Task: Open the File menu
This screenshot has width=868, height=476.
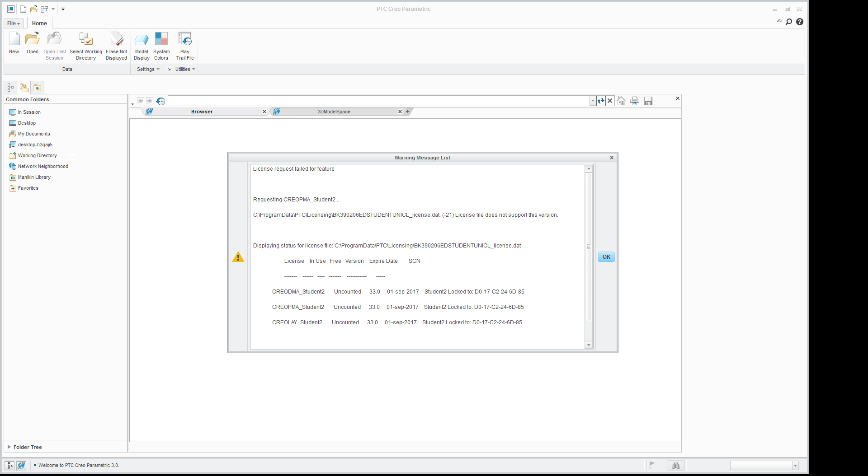Action: pyautogui.click(x=14, y=23)
